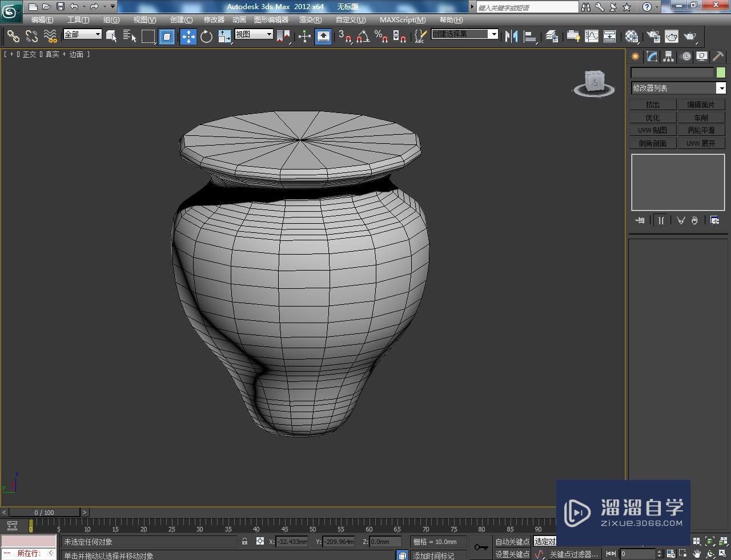Expand the undo history arrow
The height and width of the screenshot is (560, 731).
point(84,7)
